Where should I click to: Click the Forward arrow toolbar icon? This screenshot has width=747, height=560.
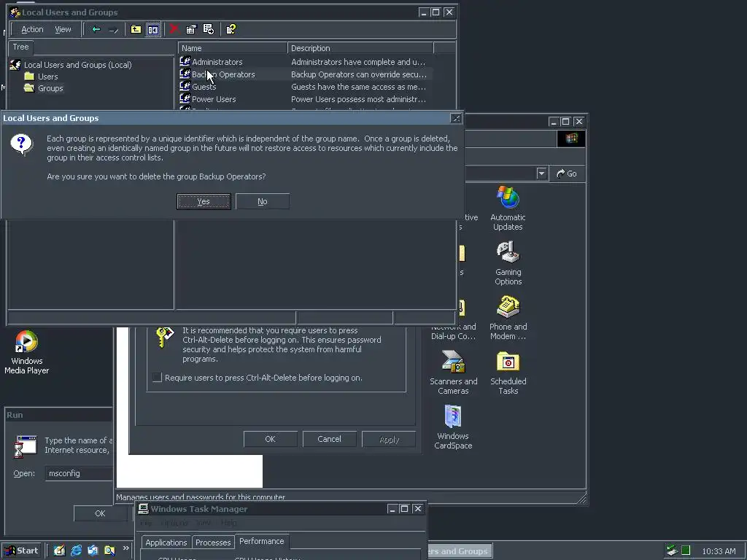point(113,29)
